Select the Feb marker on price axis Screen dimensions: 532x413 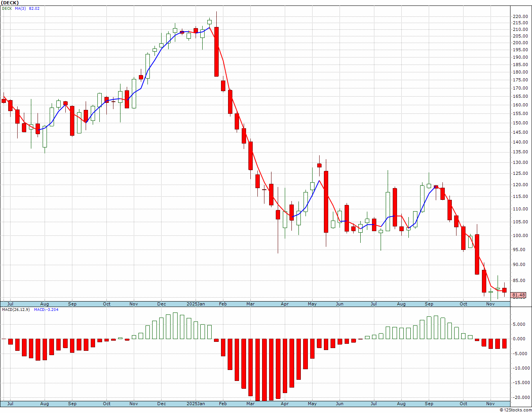223,304
